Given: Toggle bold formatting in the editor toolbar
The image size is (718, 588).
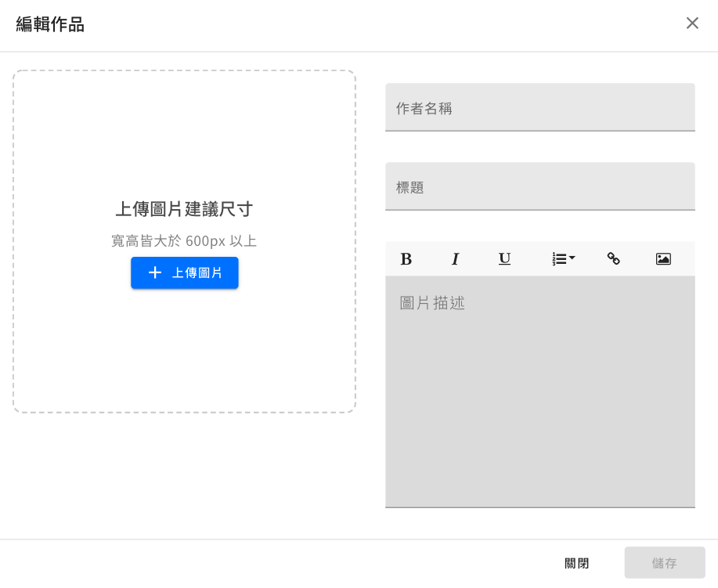Looking at the screenshot, I should coord(406,259).
